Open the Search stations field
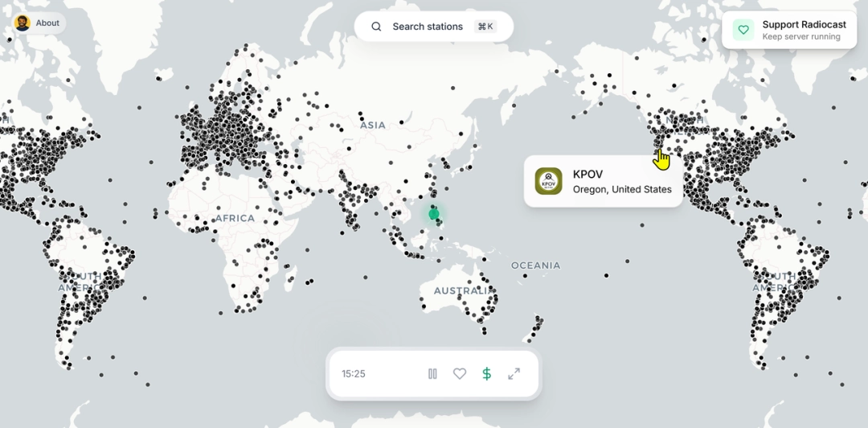868x428 pixels. click(x=433, y=27)
